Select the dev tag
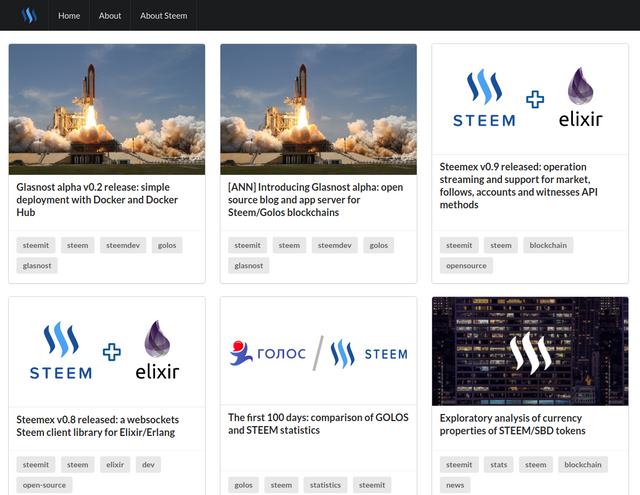Image resolution: width=640 pixels, height=495 pixels. 148,465
